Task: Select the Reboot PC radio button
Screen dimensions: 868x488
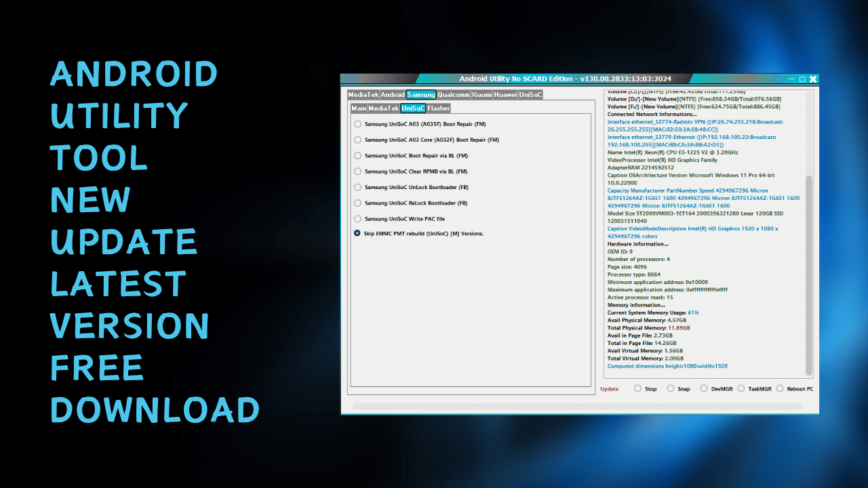Action: [x=780, y=388]
